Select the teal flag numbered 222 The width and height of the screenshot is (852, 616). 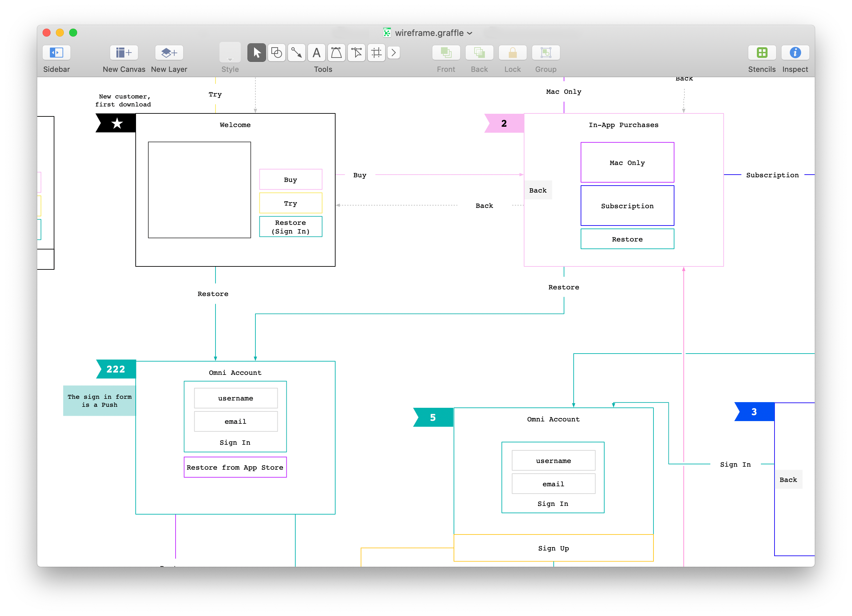(x=116, y=369)
